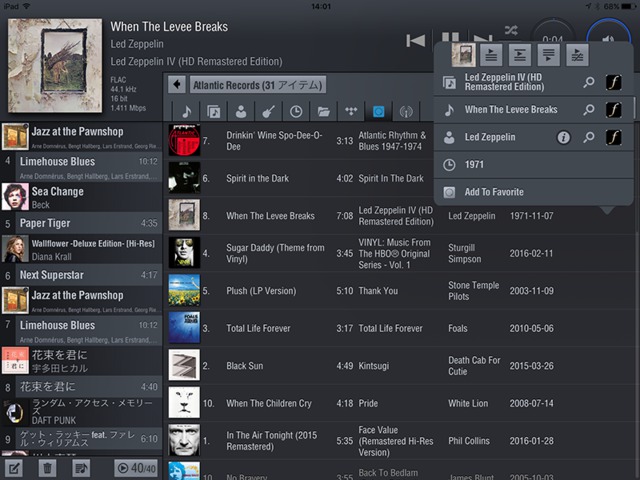The image size is (640, 480).
Task: Click the 2016-02-11 date cell
Action: tap(531, 253)
